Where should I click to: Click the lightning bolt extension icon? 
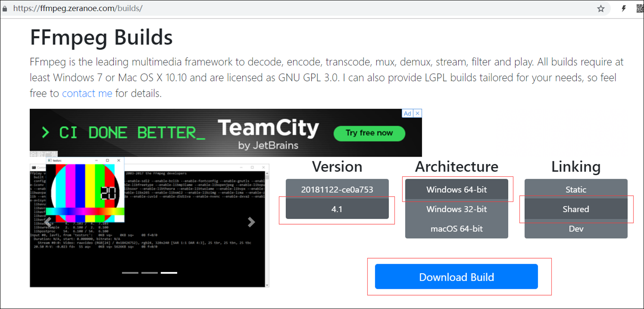(x=624, y=8)
